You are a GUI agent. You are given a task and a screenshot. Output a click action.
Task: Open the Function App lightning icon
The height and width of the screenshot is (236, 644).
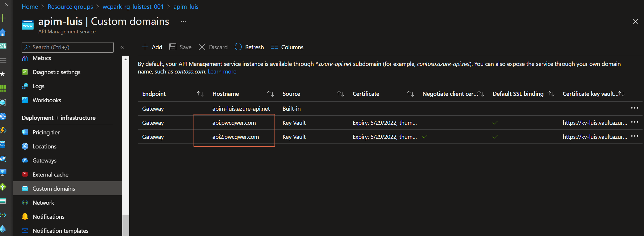[x=3, y=130]
